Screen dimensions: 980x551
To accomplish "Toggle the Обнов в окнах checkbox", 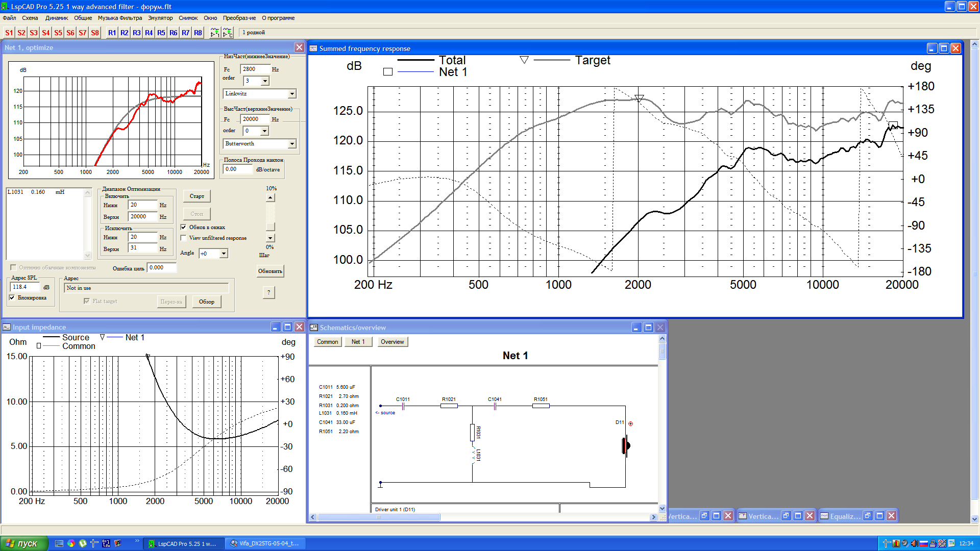I will pyautogui.click(x=184, y=228).
